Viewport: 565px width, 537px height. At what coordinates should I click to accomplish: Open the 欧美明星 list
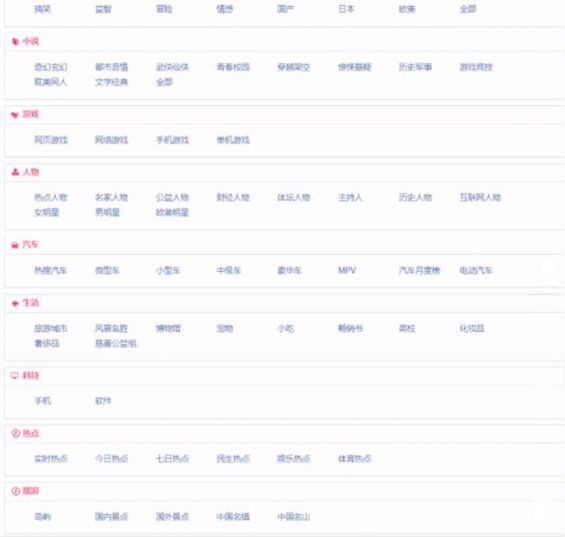tap(172, 213)
